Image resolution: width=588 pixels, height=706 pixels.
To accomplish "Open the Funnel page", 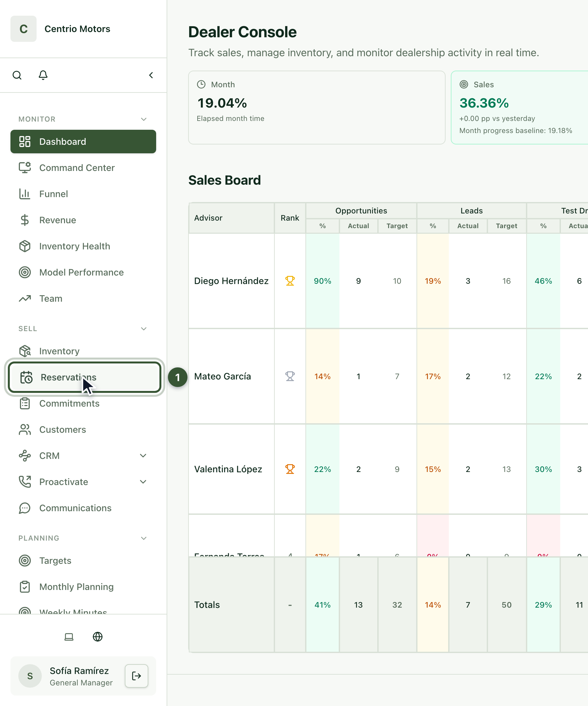I will (x=83, y=194).
